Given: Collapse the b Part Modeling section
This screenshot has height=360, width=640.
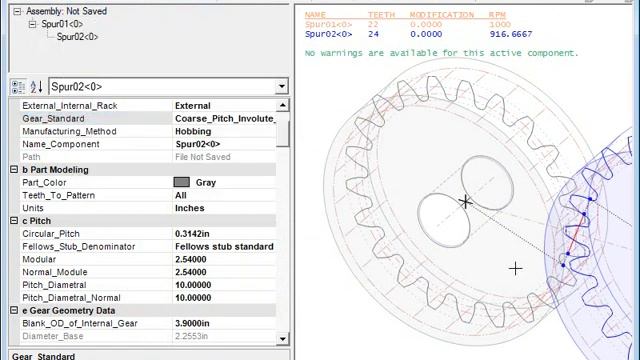Looking at the screenshot, I should 14,169.
